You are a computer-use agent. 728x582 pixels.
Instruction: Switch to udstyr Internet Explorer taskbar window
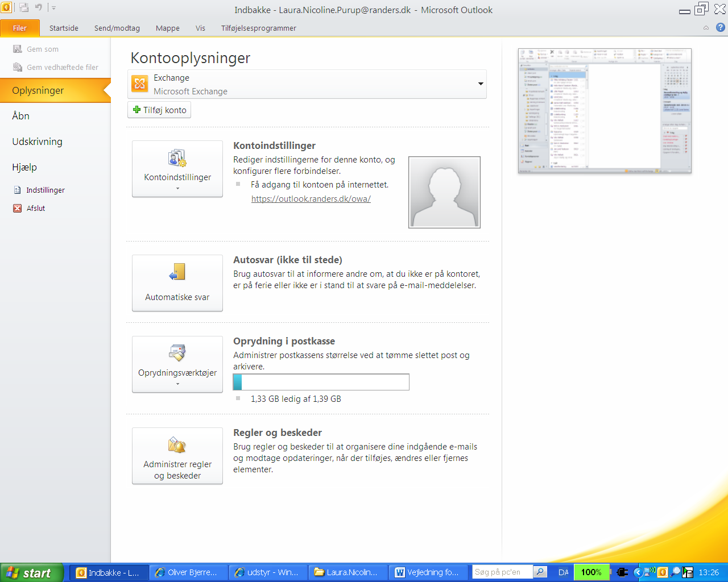pyautogui.click(x=268, y=572)
